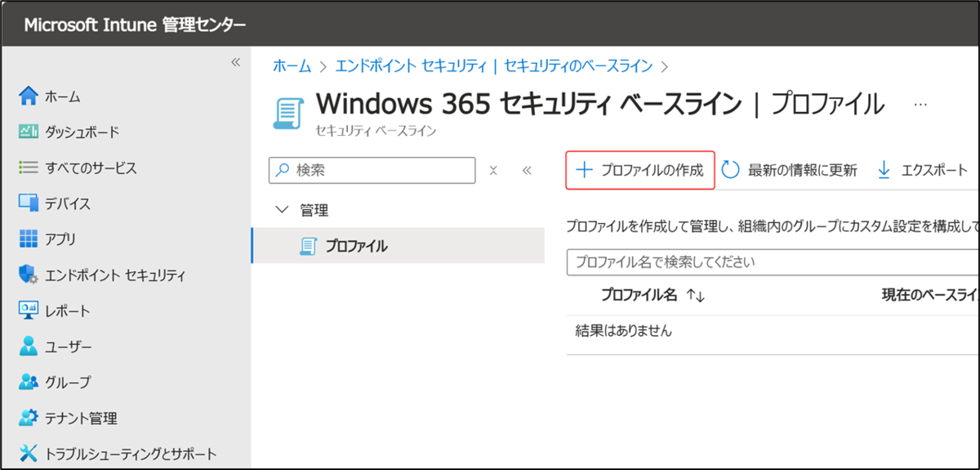Collapse the resource menu with double chevron
Screen dimensions: 980x470
click(x=527, y=170)
